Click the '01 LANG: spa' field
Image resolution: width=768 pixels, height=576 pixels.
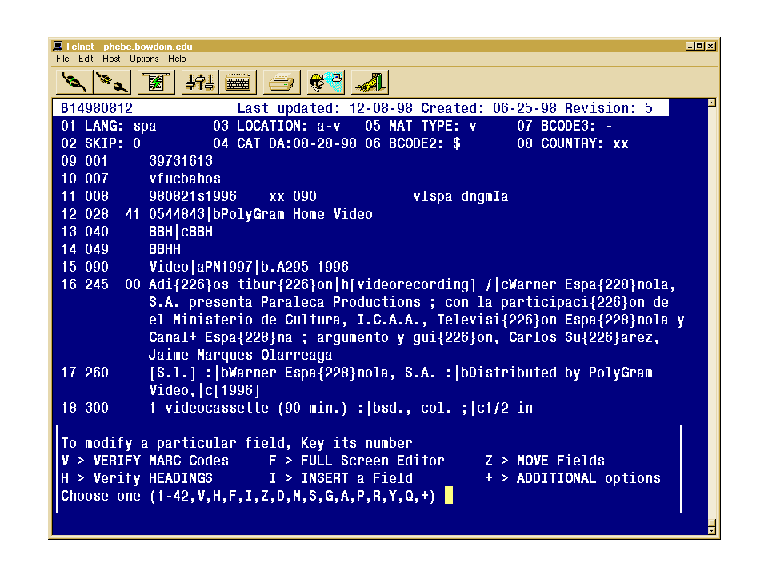[x=109, y=126]
